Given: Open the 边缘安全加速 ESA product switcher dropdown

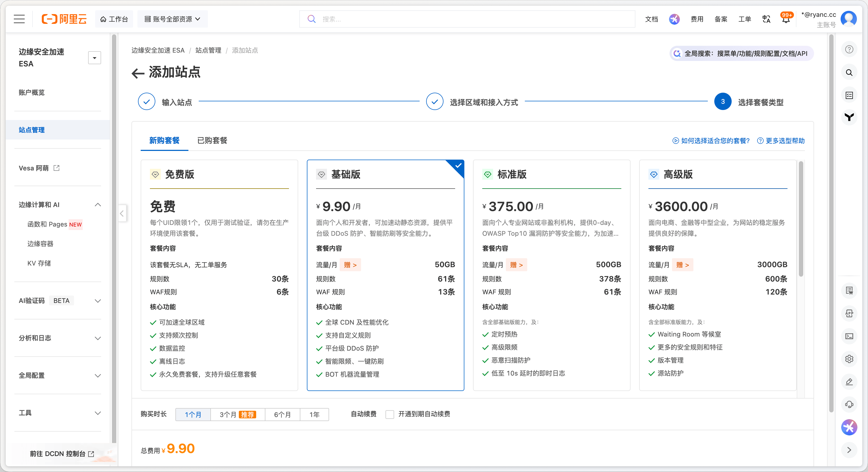Looking at the screenshot, I should (x=94, y=58).
